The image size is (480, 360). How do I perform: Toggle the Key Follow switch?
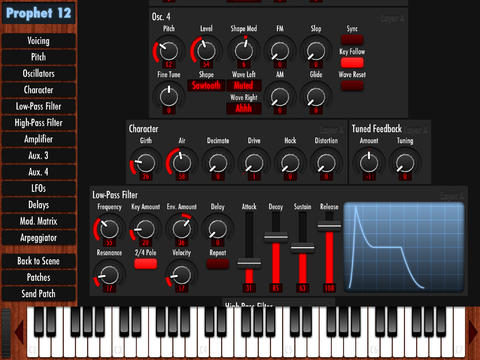click(x=352, y=63)
